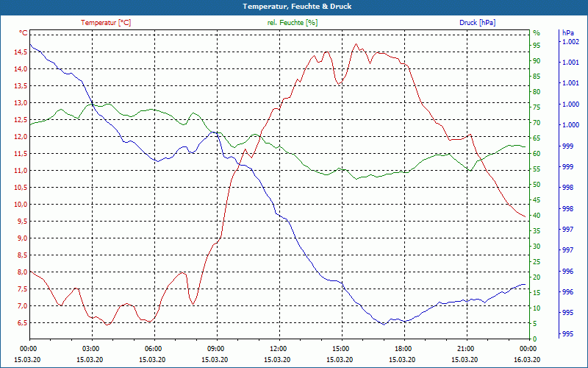Screen dimensions: 588x368
Task: Click the green "70" humidity axis value
Action: click(537, 122)
